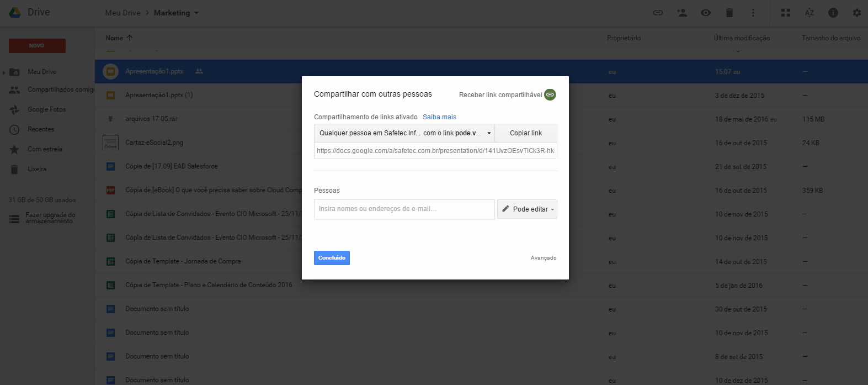Click the Compartilhados comigo people icon
Viewport: 868px width, 385px height.
click(14, 89)
